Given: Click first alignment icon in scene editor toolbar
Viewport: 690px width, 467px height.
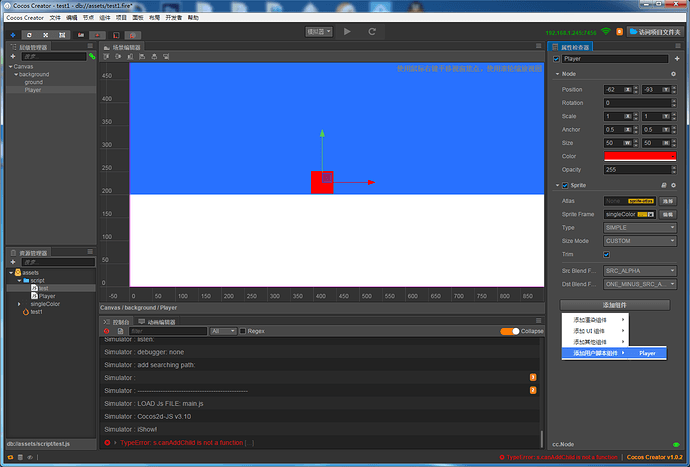Looking at the screenshot, I should [x=106, y=56].
